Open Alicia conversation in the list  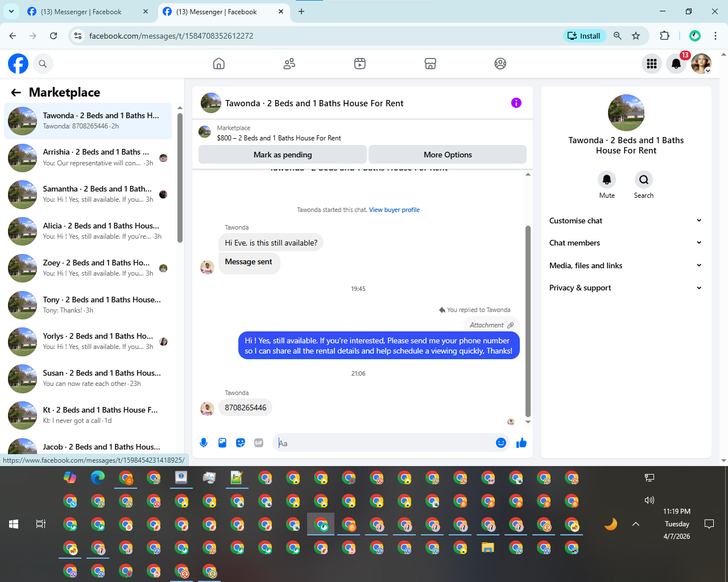88,231
